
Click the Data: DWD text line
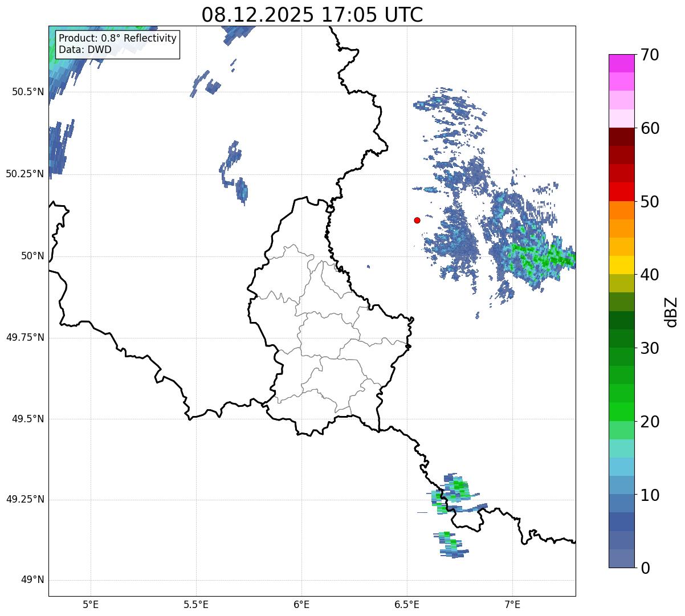[x=85, y=50]
